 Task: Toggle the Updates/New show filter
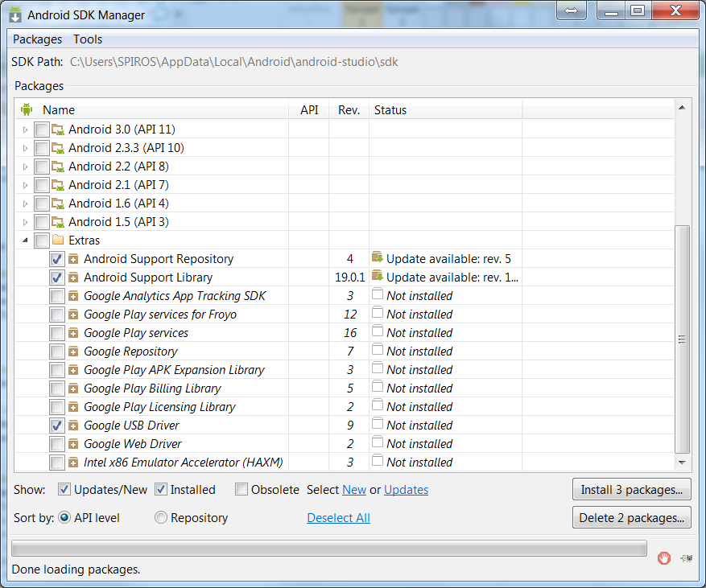(64, 490)
